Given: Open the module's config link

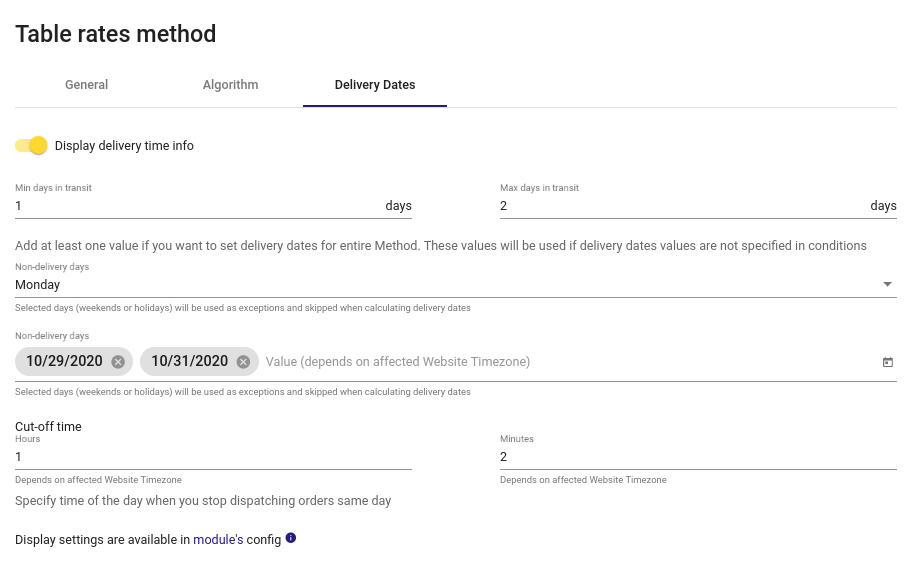Looking at the screenshot, I should tap(218, 540).
